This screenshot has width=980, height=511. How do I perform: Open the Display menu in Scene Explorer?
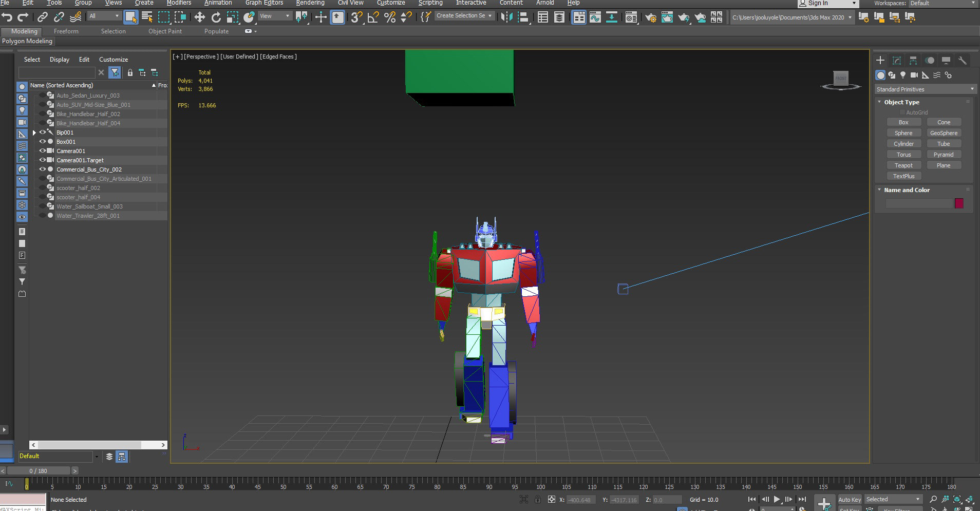60,60
